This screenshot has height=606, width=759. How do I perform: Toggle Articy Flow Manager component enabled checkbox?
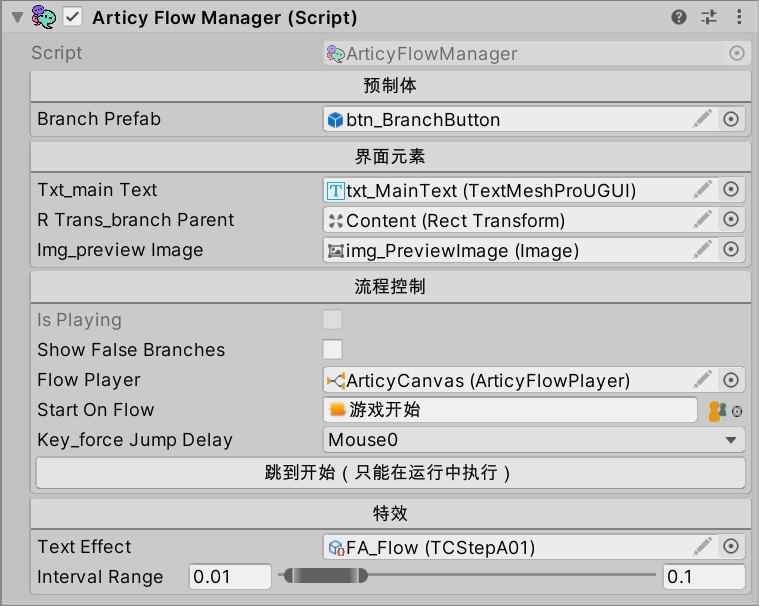(x=73, y=17)
